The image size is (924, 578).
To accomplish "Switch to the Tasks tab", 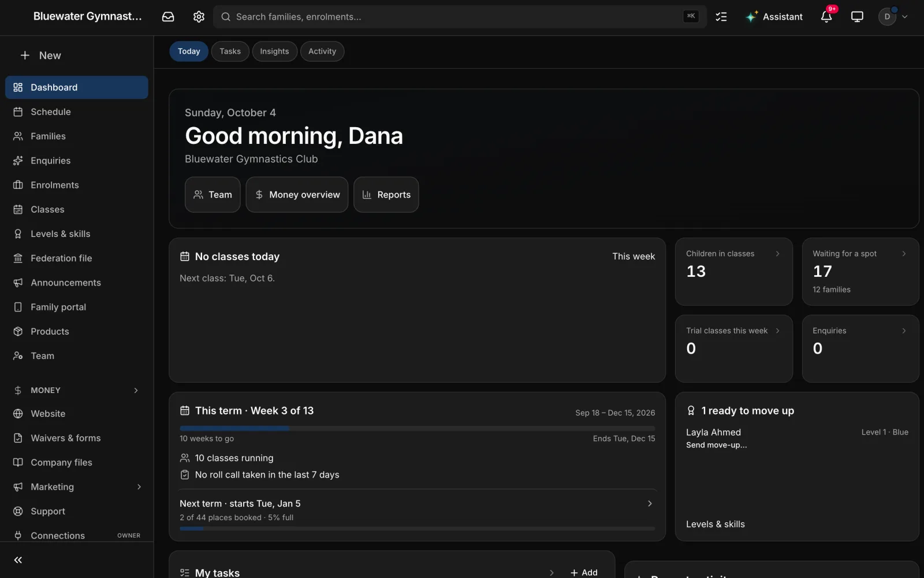I will coord(230,51).
